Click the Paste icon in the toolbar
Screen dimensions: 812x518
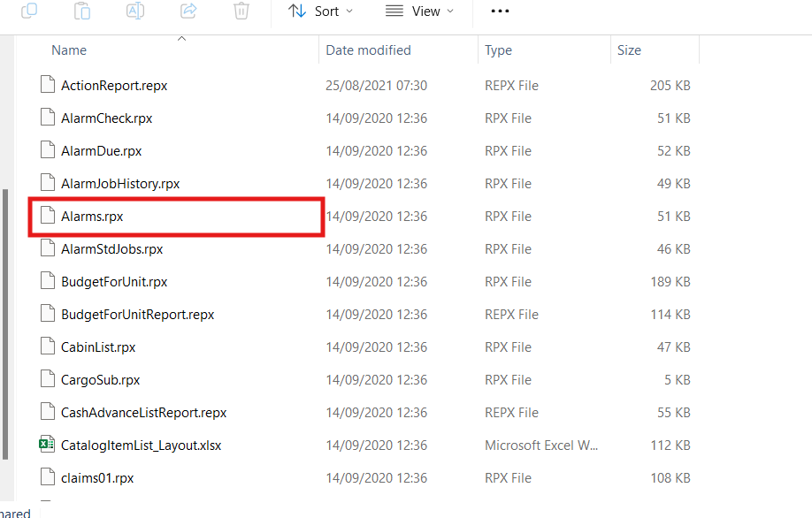point(82,11)
